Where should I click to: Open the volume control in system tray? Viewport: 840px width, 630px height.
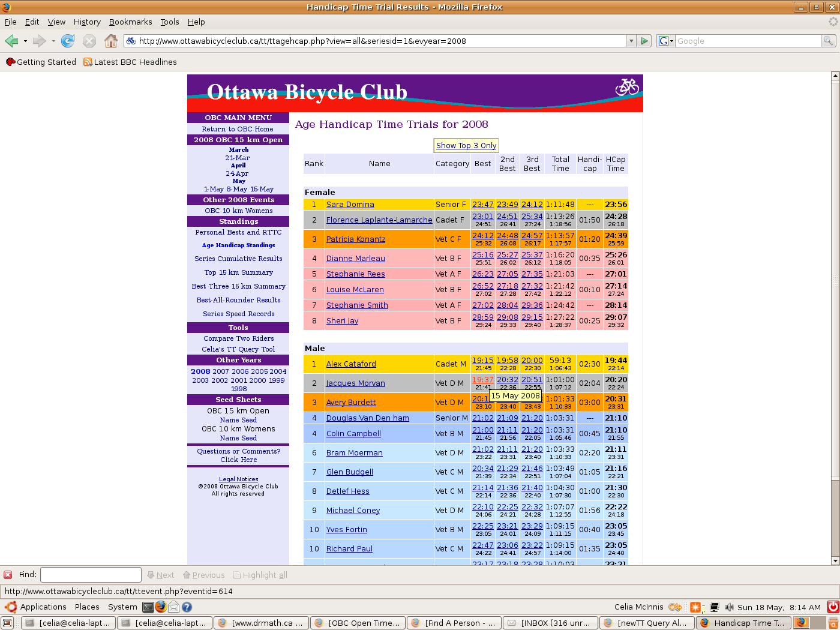[x=729, y=607]
